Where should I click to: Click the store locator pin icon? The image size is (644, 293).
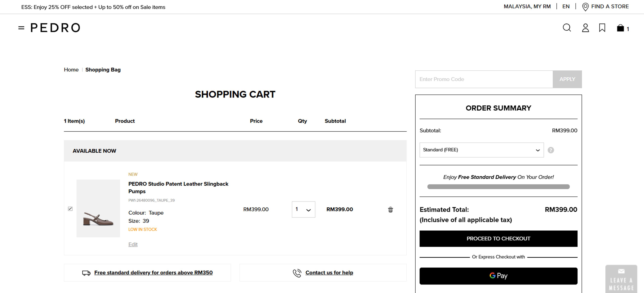pos(585,7)
